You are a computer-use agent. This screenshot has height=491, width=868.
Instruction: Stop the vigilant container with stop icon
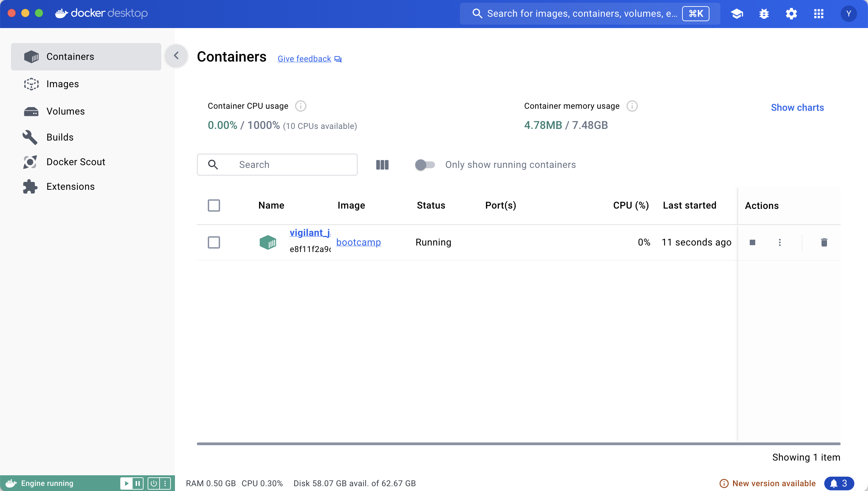pyautogui.click(x=752, y=242)
